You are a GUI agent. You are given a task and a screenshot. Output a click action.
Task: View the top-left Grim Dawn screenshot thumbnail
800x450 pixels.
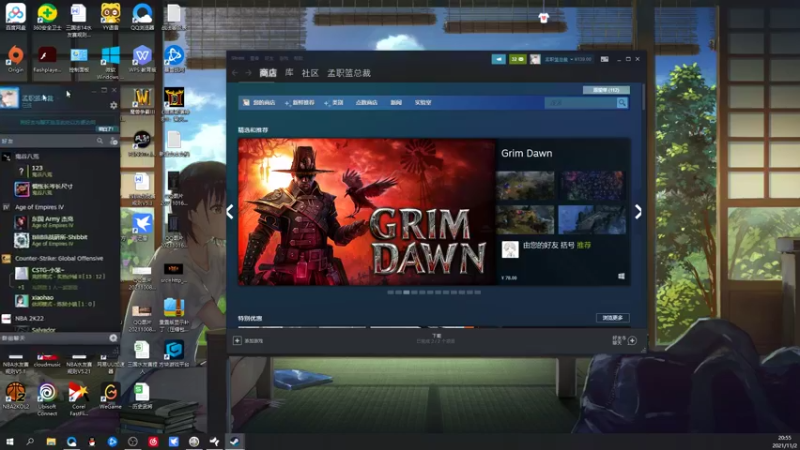click(x=525, y=186)
